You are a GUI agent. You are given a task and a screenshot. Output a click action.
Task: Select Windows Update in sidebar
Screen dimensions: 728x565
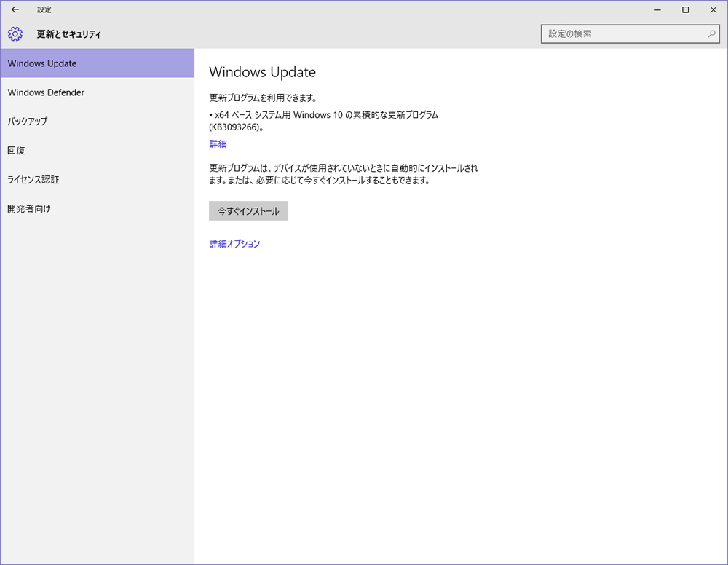[97, 63]
